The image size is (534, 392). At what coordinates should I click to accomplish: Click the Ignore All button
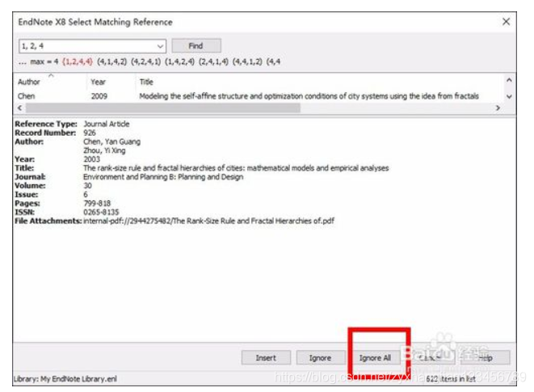point(375,358)
